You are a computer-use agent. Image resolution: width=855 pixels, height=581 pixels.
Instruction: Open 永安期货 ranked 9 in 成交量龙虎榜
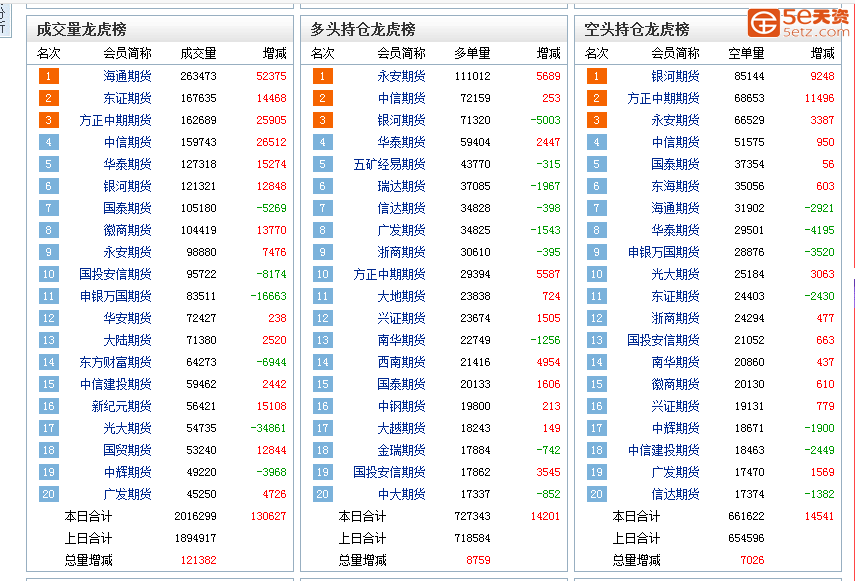[127, 252]
